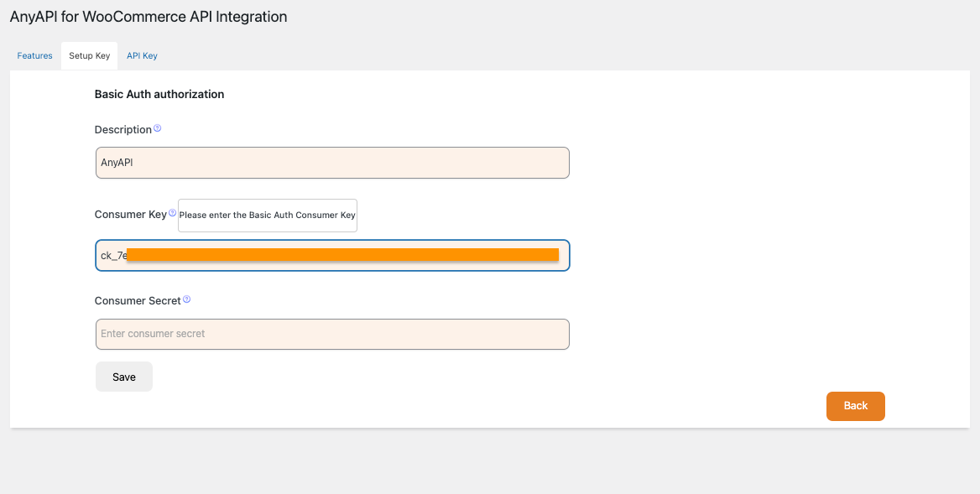
Task: Click the help icon beside Consumer Secret
Action: tap(186, 299)
